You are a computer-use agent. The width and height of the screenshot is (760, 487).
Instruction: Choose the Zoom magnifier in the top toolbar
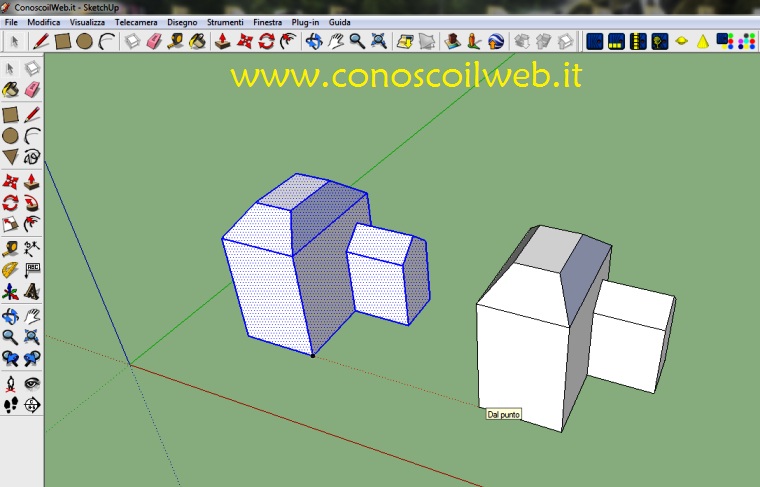pyautogui.click(x=357, y=42)
